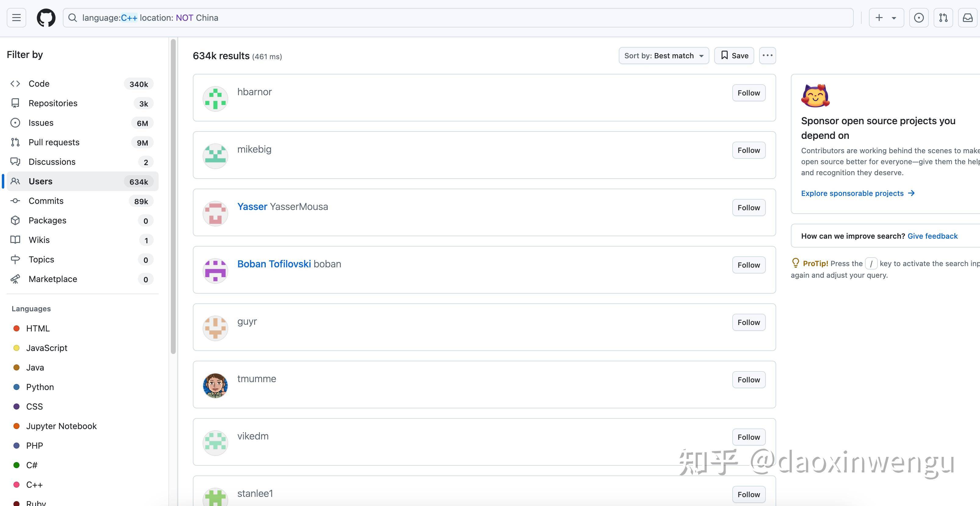
Task: Follow user boban
Action: point(749,265)
